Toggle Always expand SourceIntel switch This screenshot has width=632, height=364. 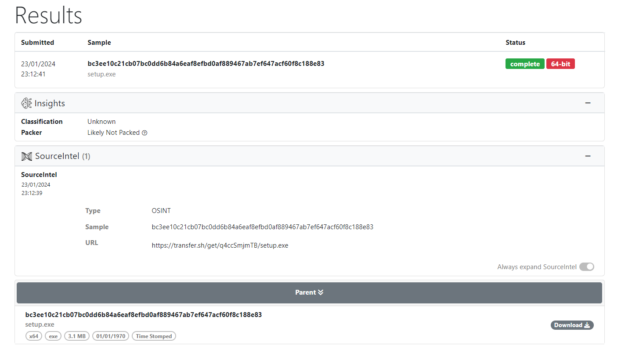586,267
